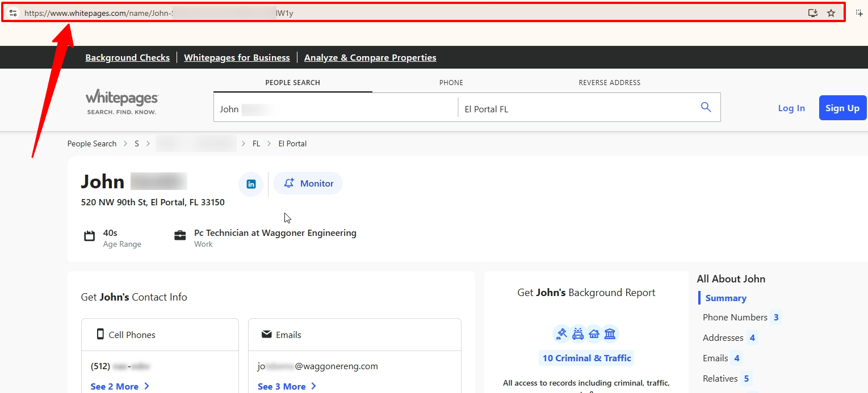Select Summary in the All About John sidebar
This screenshot has width=868, height=393.
click(x=726, y=298)
